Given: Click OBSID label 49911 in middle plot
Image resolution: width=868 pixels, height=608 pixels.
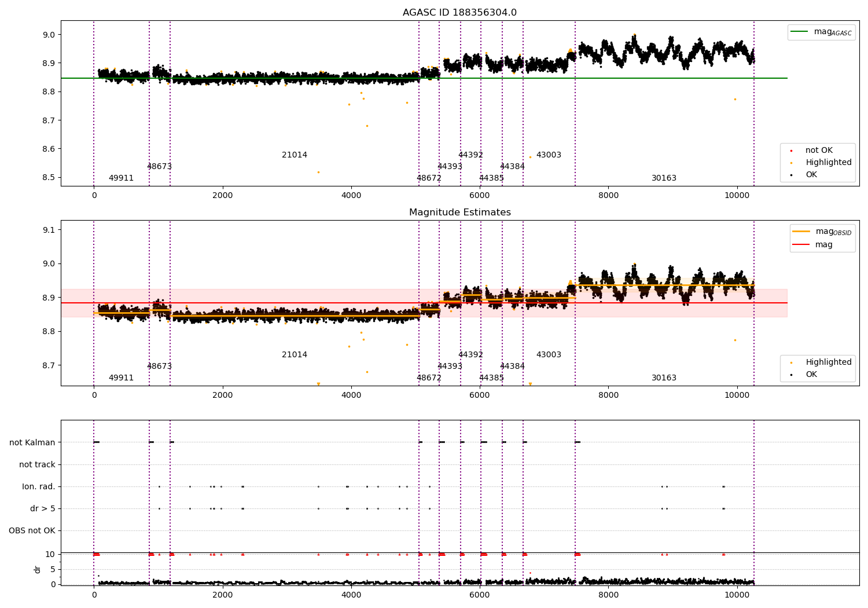Looking at the screenshot, I should [121, 378].
